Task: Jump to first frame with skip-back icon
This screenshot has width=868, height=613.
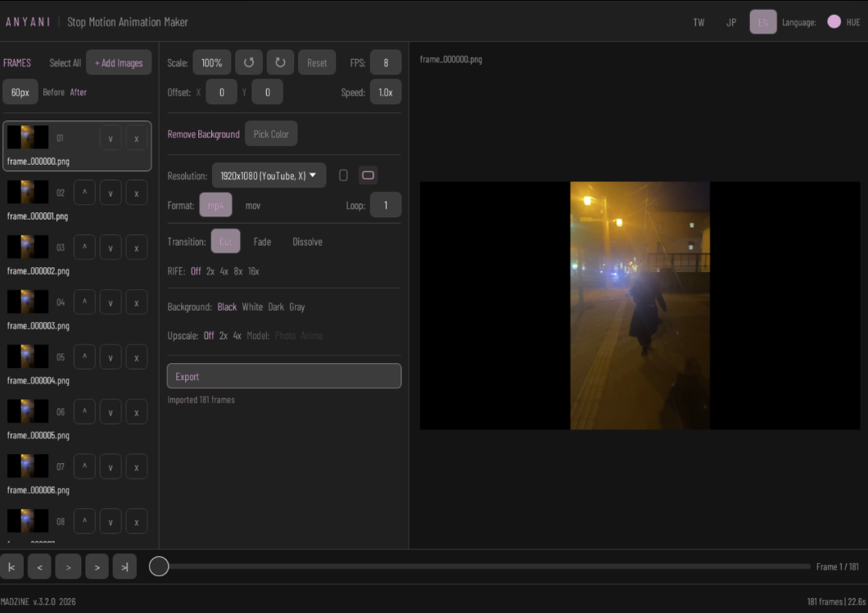Action: (x=11, y=566)
